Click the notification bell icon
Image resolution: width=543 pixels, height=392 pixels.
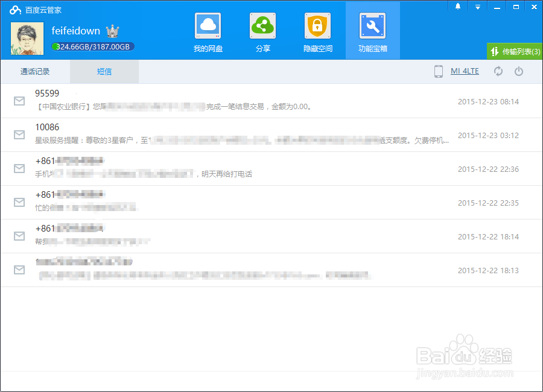pyautogui.click(x=458, y=7)
